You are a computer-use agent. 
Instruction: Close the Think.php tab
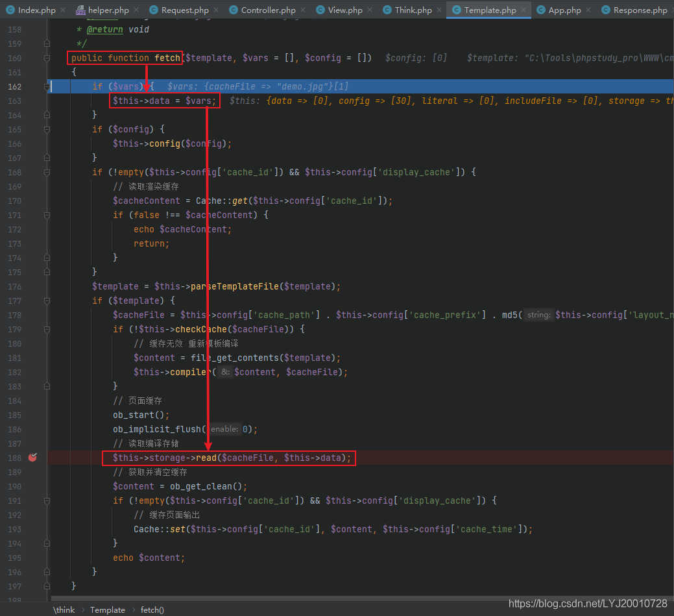point(439,10)
